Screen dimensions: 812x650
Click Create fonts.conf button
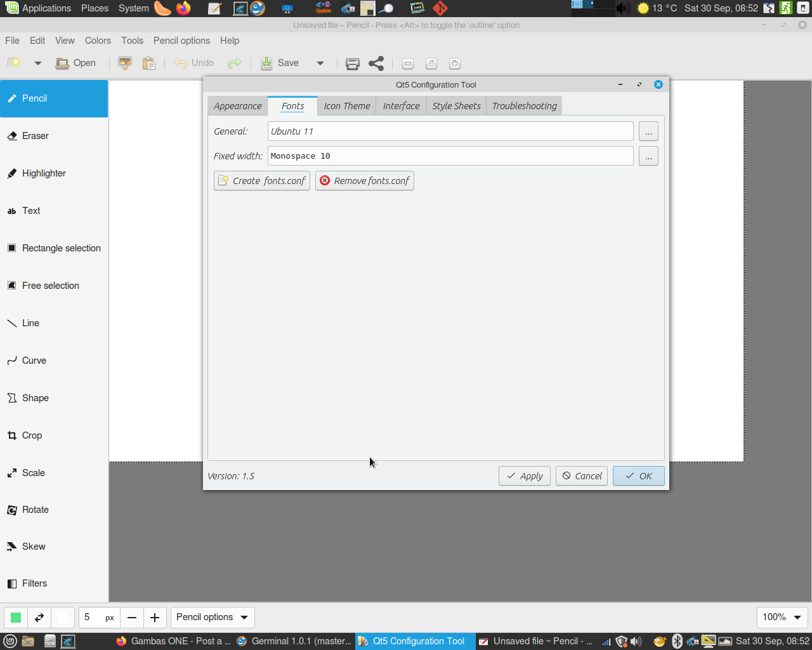[x=262, y=181]
